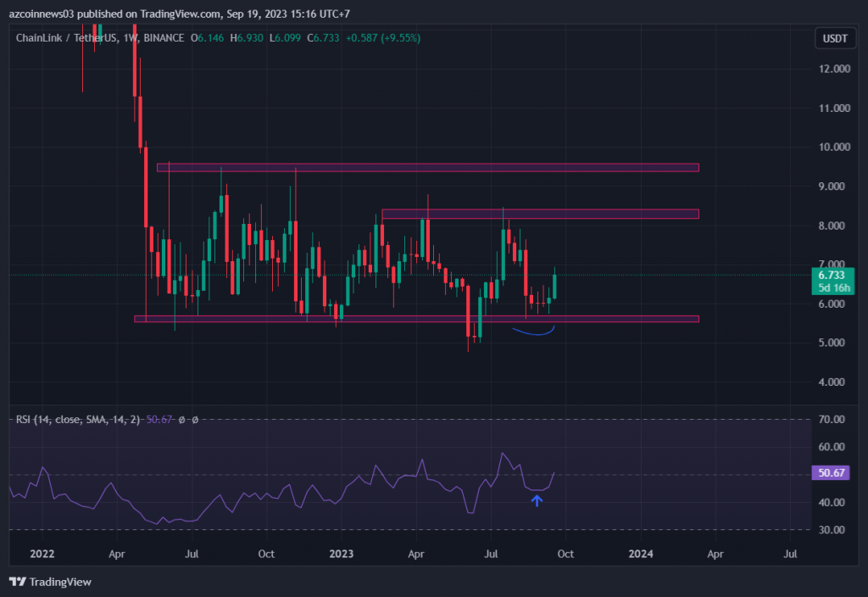The width and height of the screenshot is (868, 597).
Task: Click the purple RSI axis label 50.67
Action: tap(831, 472)
